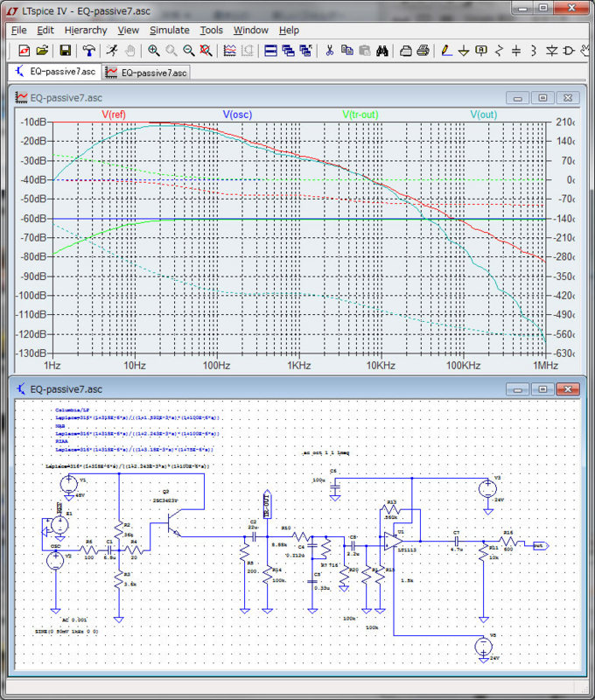This screenshot has height=700, width=595.
Task: Open the Tools menu
Action: [211, 30]
